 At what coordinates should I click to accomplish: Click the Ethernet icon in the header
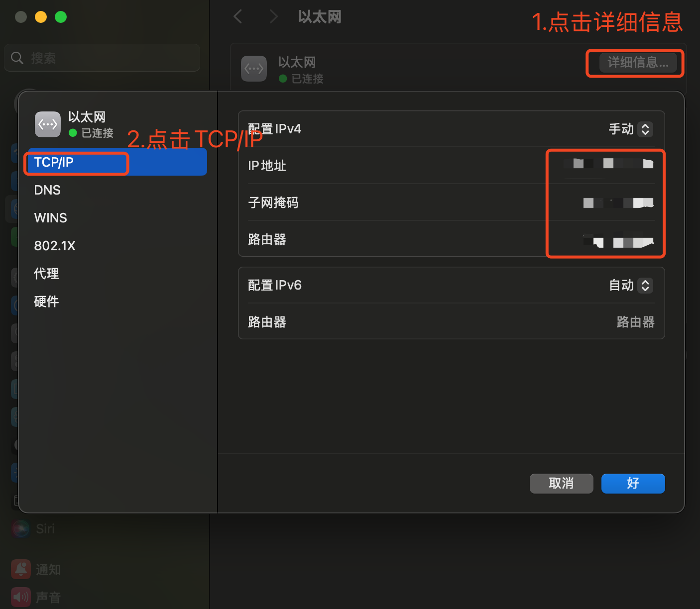pos(254,68)
